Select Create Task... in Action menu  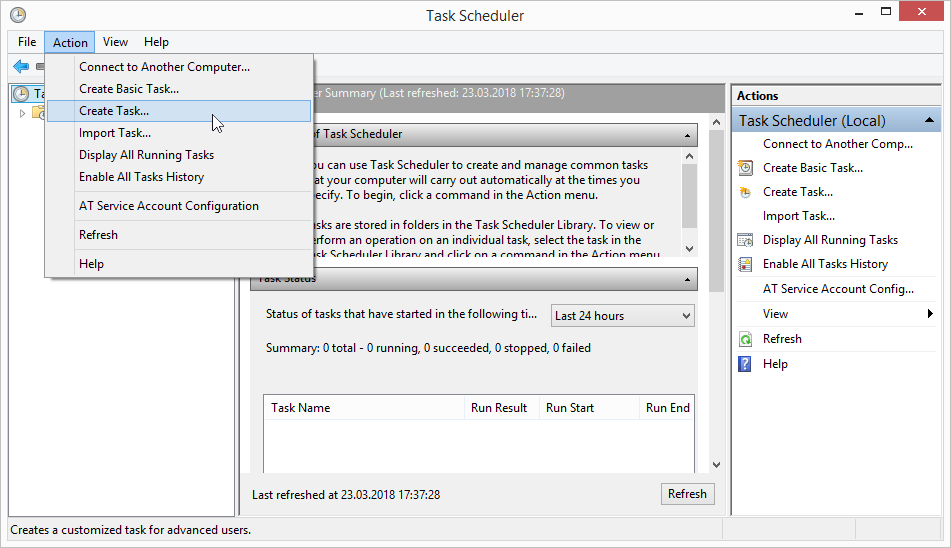click(179, 111)
